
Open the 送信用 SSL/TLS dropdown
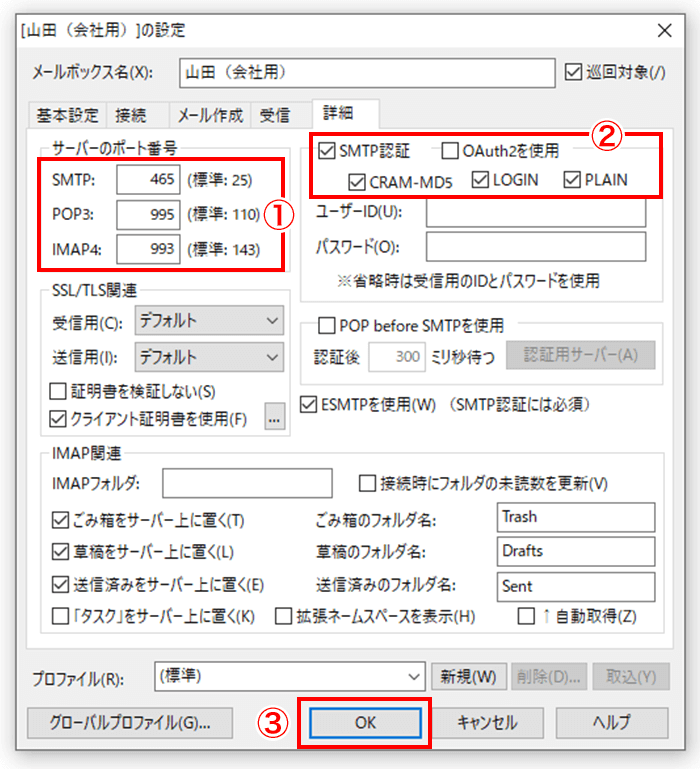click(209, 357)
